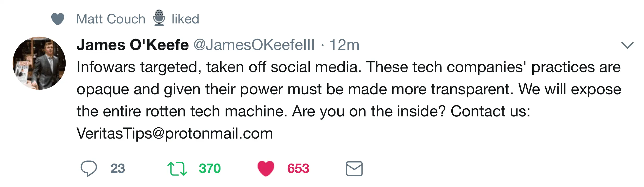View the 653 likes count
644x187 pixels.
pos(298,169)
